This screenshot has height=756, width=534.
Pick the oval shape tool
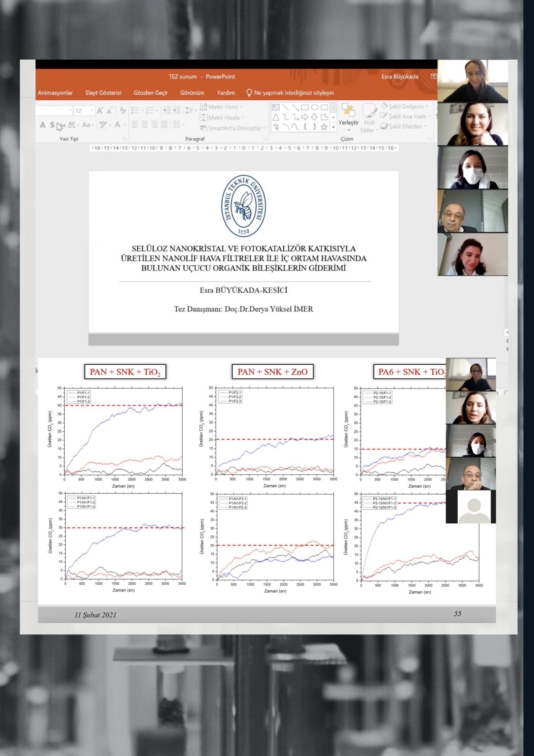[314, 107]
